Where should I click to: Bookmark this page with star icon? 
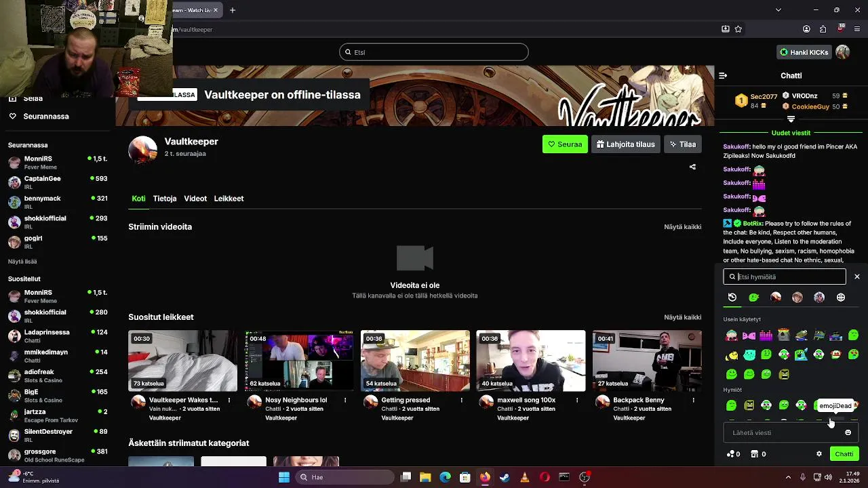pos(738,29)
